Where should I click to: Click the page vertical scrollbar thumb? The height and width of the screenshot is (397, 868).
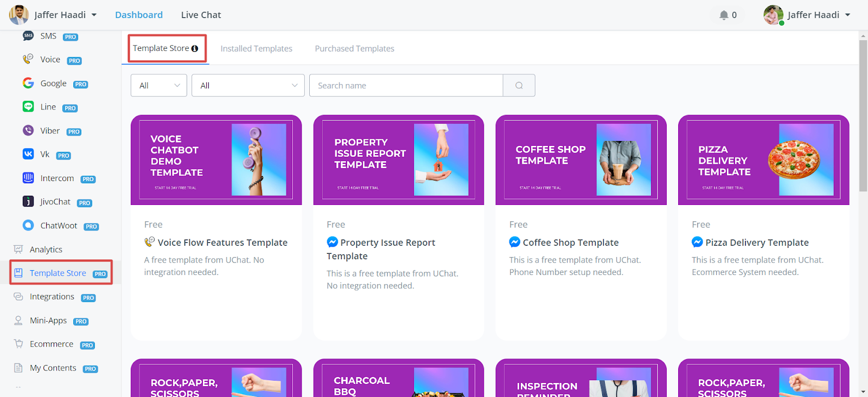point(863,116)
